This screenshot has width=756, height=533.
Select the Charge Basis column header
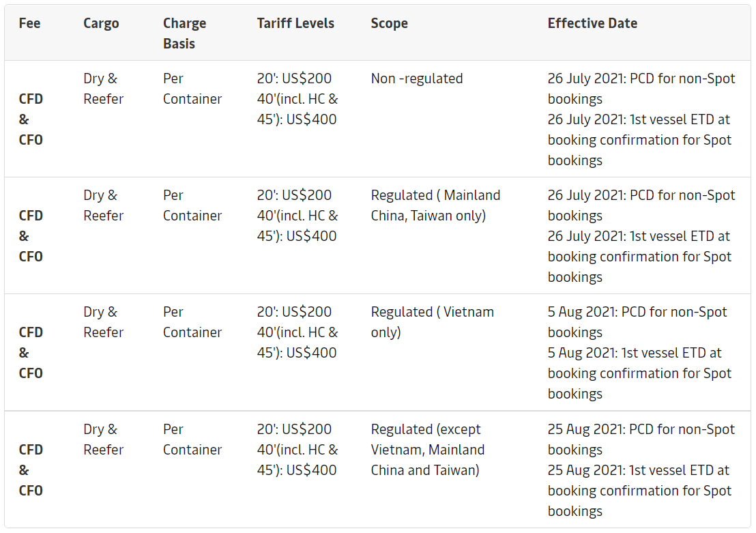point(184,33)
